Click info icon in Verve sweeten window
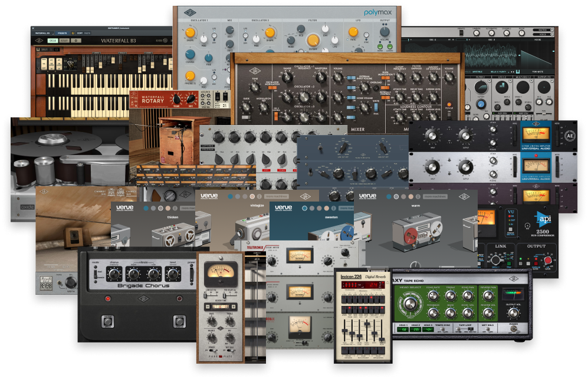 click(x=333, y=208)
